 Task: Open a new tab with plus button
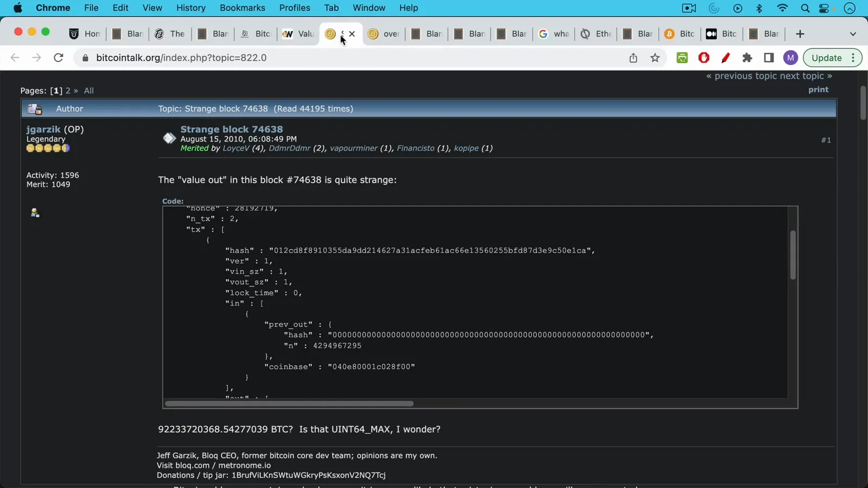coord(800,34)
